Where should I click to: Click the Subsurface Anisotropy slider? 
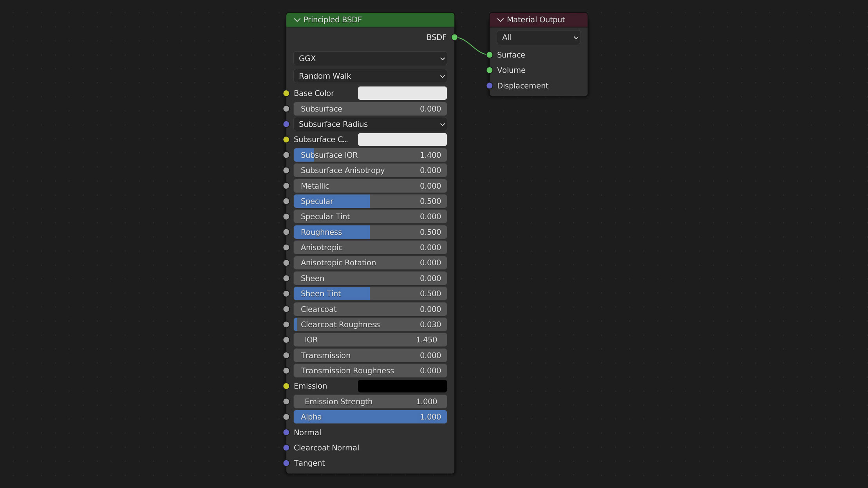[x=370, y=170]
